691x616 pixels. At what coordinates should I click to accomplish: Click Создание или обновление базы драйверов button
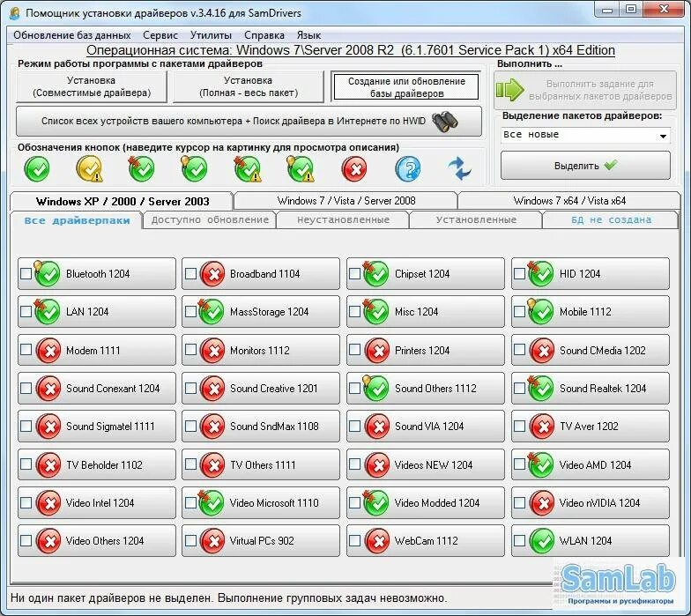point(406,86)
